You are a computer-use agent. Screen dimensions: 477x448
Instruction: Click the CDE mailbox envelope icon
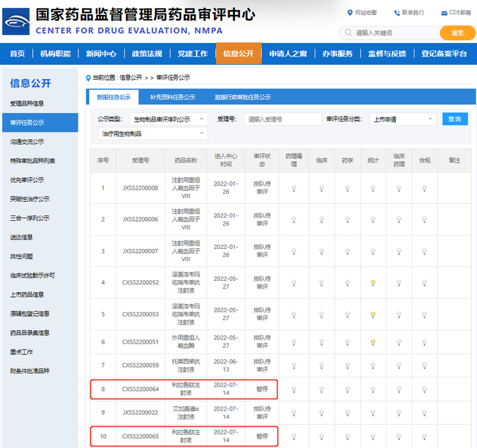pyautogui.click(x=444, y=12)
